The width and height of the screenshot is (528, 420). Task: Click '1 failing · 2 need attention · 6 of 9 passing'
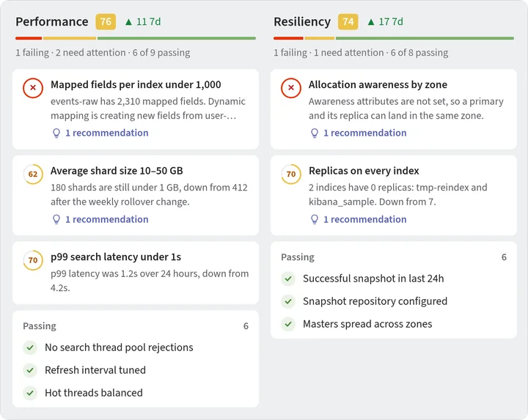tap(103, 53)
